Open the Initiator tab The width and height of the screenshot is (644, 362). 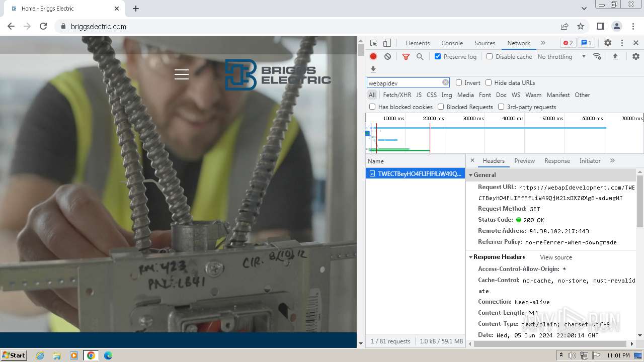pos(590,161)
